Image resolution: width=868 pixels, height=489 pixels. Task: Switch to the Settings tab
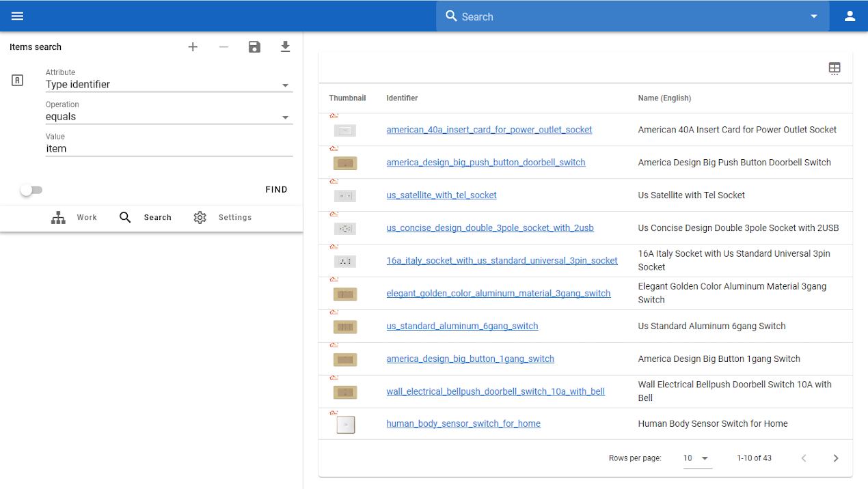click(x=223, y=218)
